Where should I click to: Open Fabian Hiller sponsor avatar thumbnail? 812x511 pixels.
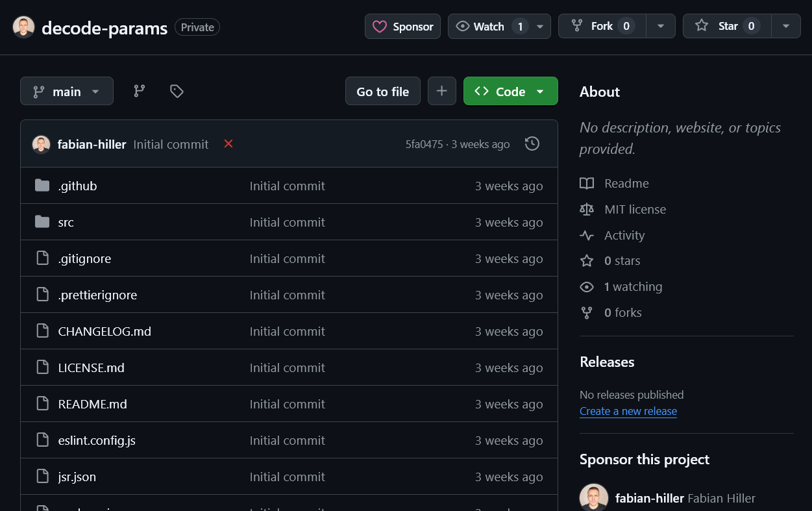tap(594, 497)
